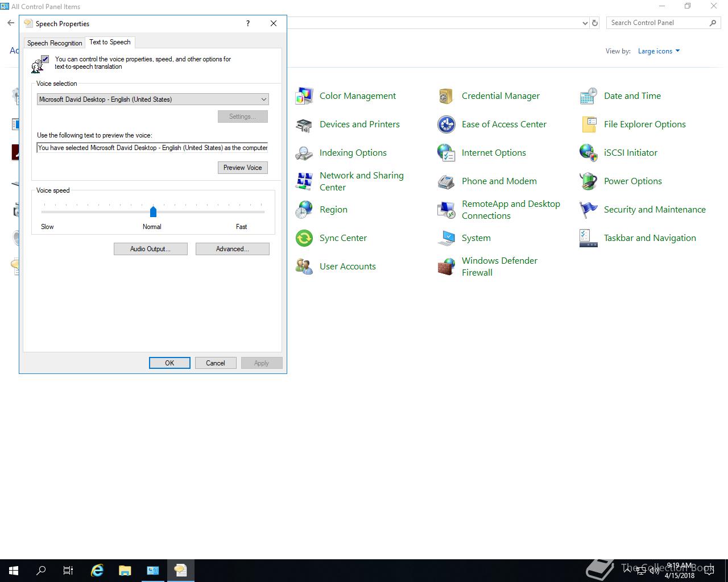Screen dimensions: 728x582
Task: Expand the Voice selection dropdown
Action: click(264, 99)
